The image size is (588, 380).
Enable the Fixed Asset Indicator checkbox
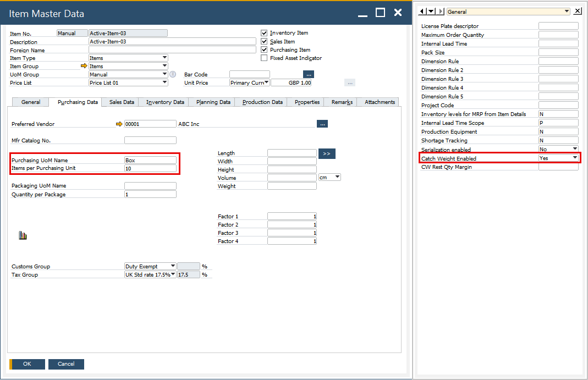pos(265,58)
